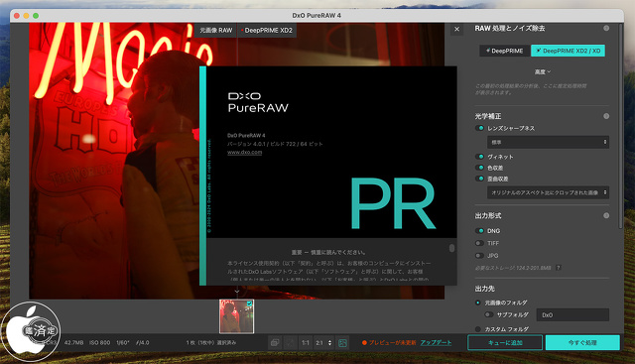Select the photo thumbnail in the filmstrip
The image size is (635, 364).
tap(236, 316)
